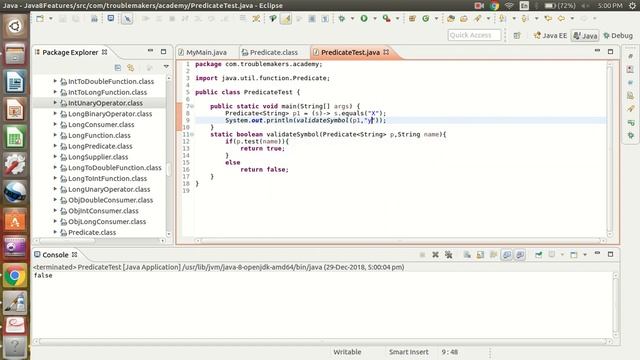
Task: Click the Print icon in main toolbar
Action: click(94, 19)
